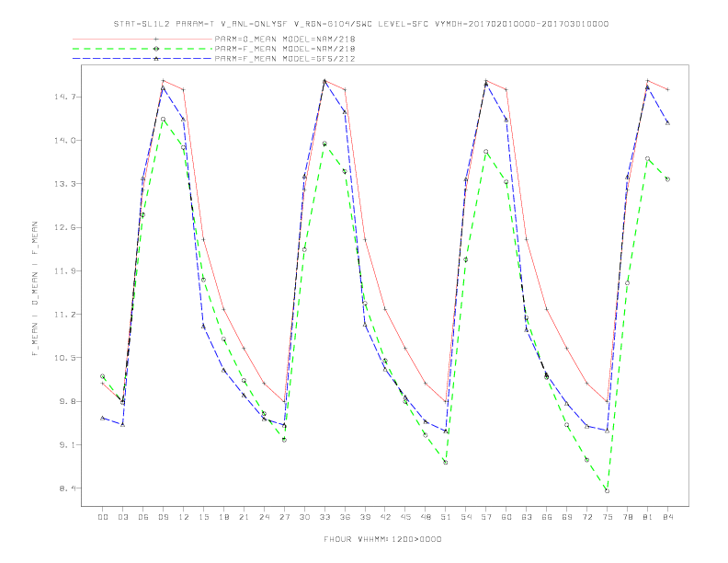
Task: Click x-axis tick label 24
Action: point(264,517)
